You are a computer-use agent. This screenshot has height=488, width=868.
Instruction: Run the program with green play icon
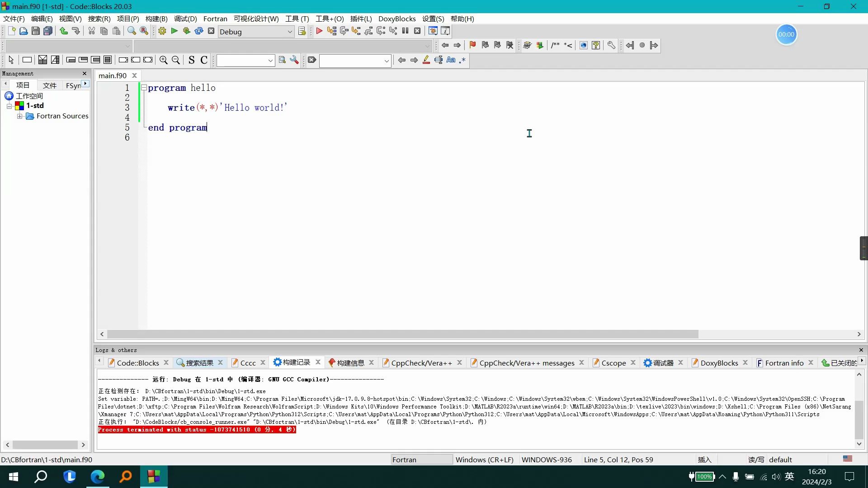coord(174,31)
